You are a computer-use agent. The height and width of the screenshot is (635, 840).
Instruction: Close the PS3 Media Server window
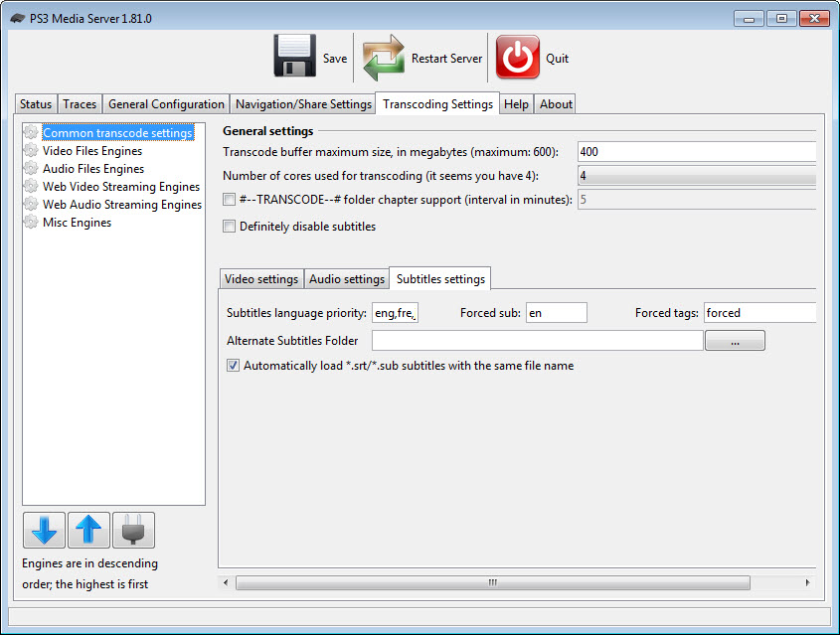(x=814, y=19)
